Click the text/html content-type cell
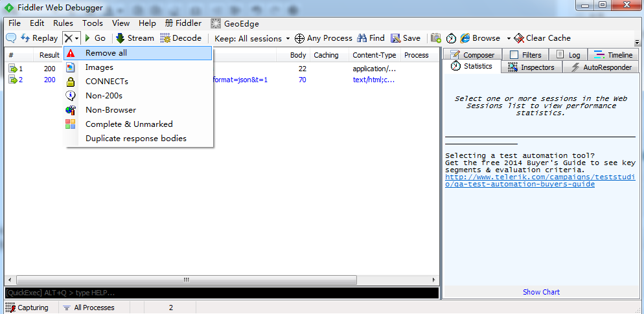This screenshot has height=314, width=644. 374,80
